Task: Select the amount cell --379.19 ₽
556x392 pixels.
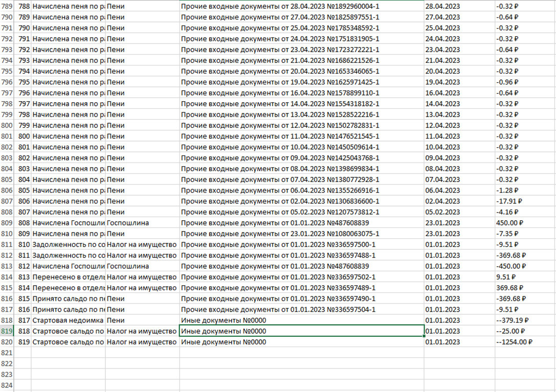Action: [x=511, y=320]
